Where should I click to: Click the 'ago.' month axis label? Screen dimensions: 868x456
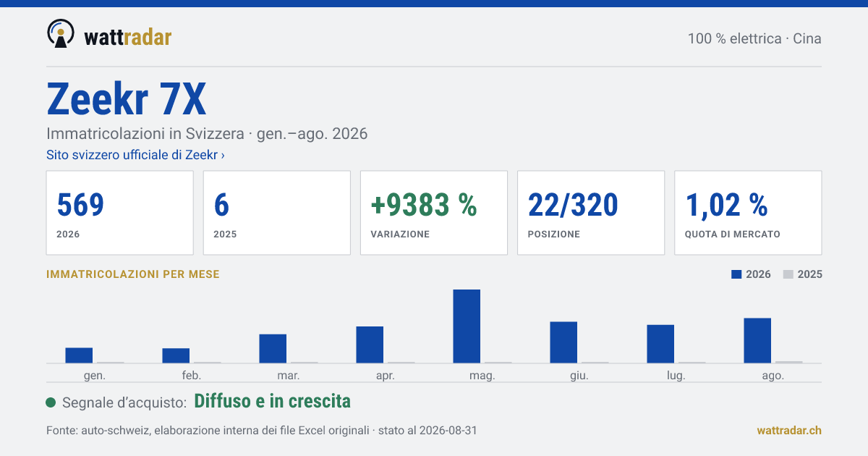pos(773,376)
